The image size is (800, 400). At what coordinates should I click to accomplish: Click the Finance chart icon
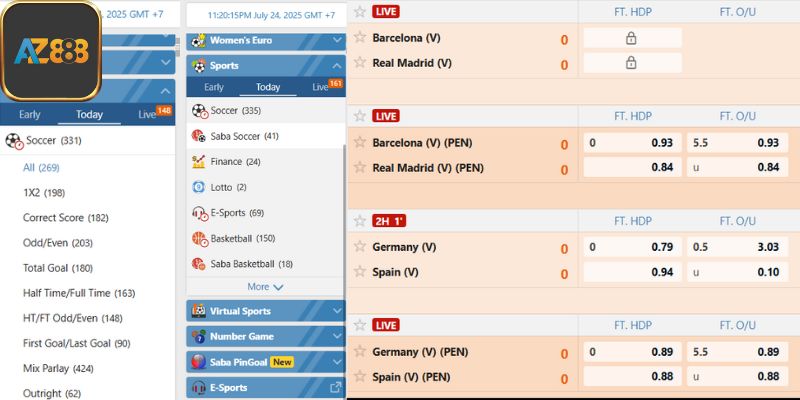point(199,161)
